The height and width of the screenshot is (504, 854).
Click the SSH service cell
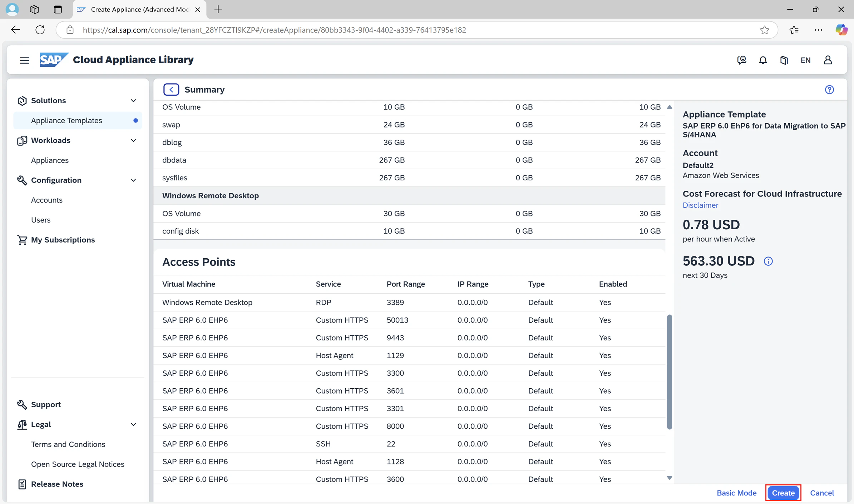tap(323, 444)
